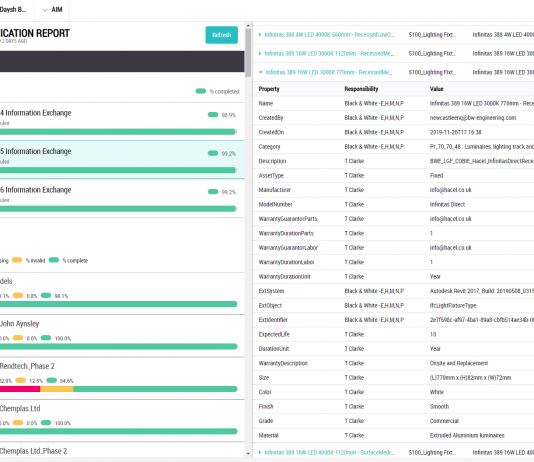Click the % complete green legend swatch
Viewport: 534px width, 462px height.
[x=54, y=260]
